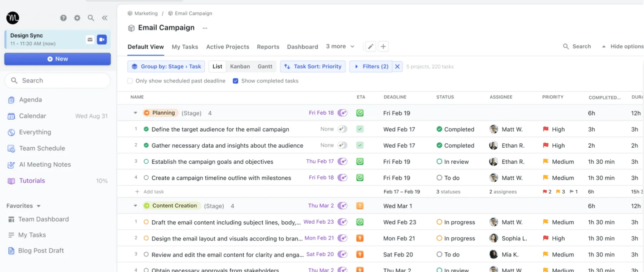Collapse the Content Creation stage group
The image size is (644, 272).
click(x=135, y=206)
